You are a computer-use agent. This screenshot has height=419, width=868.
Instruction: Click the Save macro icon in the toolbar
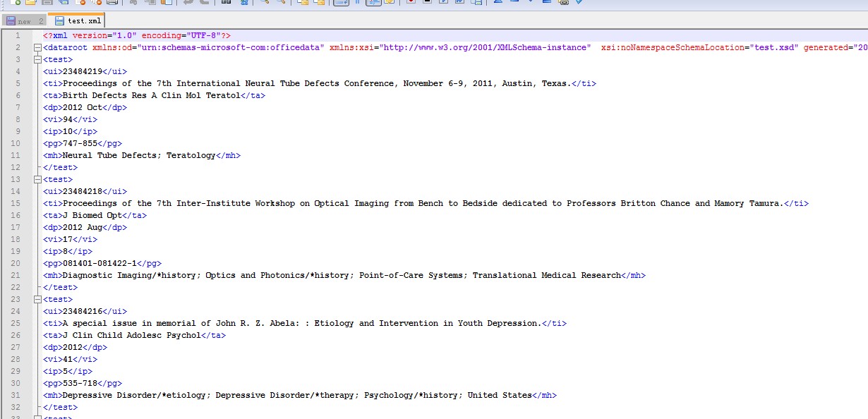click(x=476, y=2)
